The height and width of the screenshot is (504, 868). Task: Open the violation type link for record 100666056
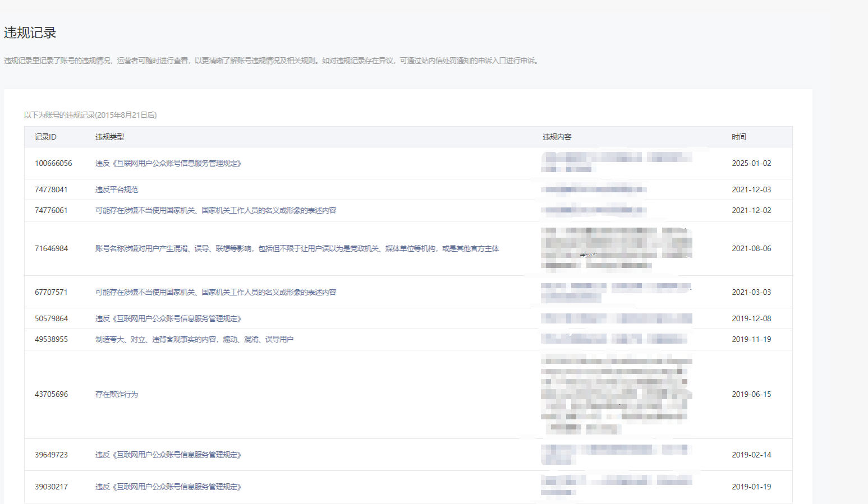click(x=168, y=163)
